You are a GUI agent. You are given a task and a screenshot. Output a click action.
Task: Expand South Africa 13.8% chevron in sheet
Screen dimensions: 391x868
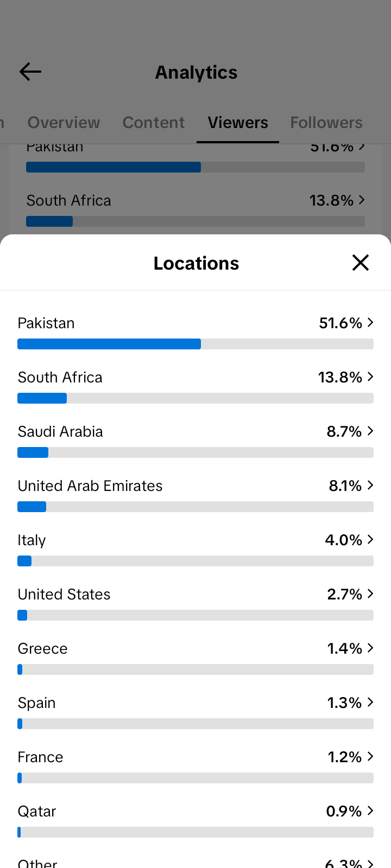(x=370, y=376)
